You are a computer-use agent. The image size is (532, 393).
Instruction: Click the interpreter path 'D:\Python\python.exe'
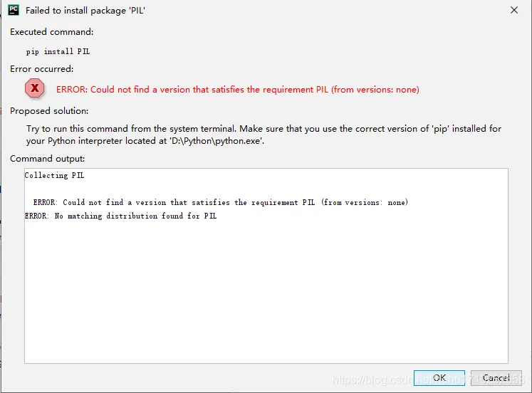pyautogui.click(x=217, y=141)
